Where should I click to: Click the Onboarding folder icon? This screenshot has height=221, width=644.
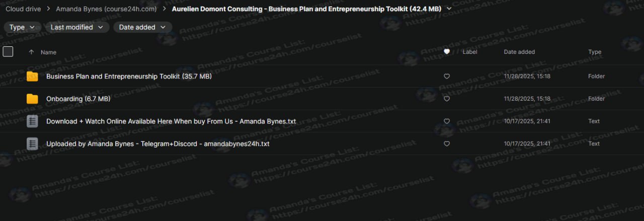pos(32,99)
